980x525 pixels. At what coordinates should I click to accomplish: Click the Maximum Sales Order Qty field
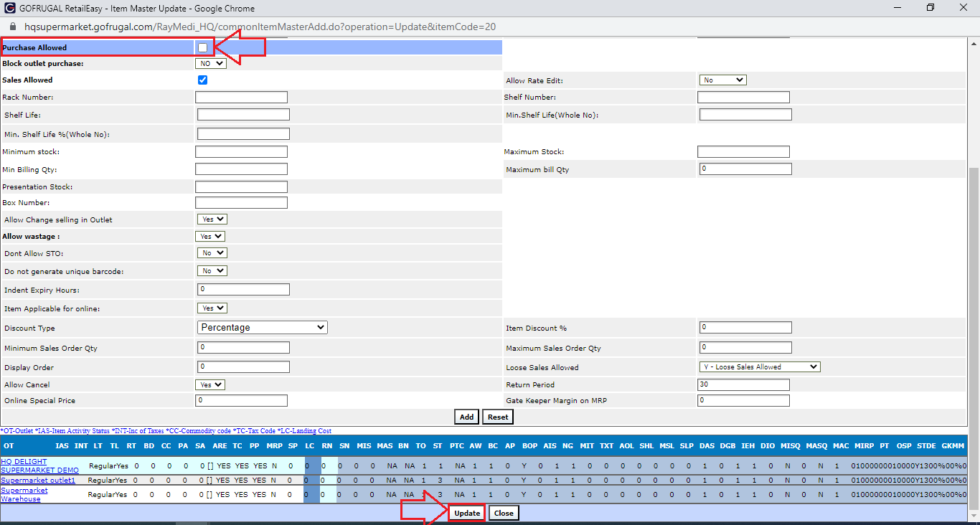tap(745, 348)
